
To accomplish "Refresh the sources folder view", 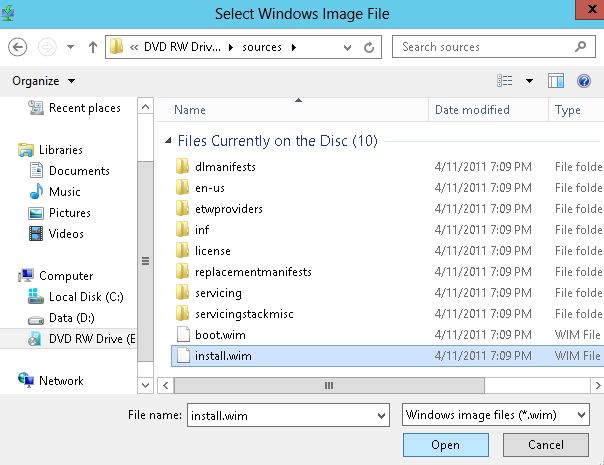I will point(371,47).
